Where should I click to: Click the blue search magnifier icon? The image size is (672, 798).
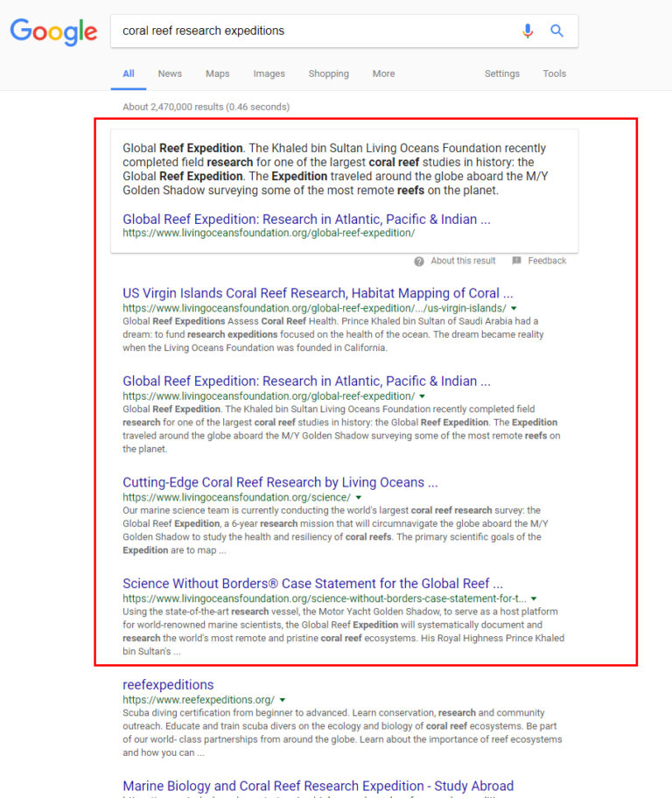coord(557,31)
